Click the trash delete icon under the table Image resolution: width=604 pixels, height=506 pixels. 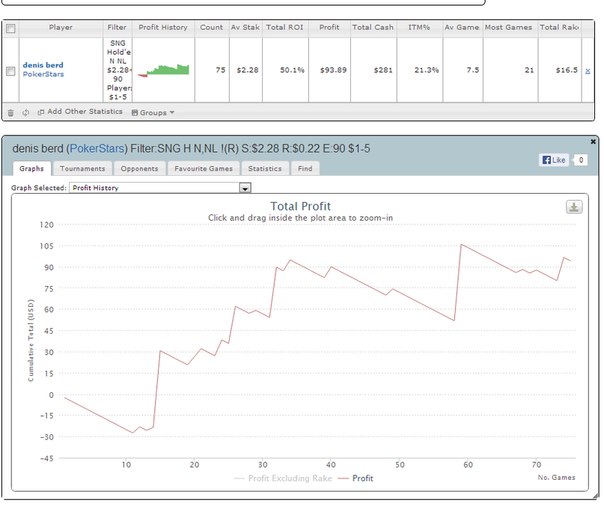point(11,113)
